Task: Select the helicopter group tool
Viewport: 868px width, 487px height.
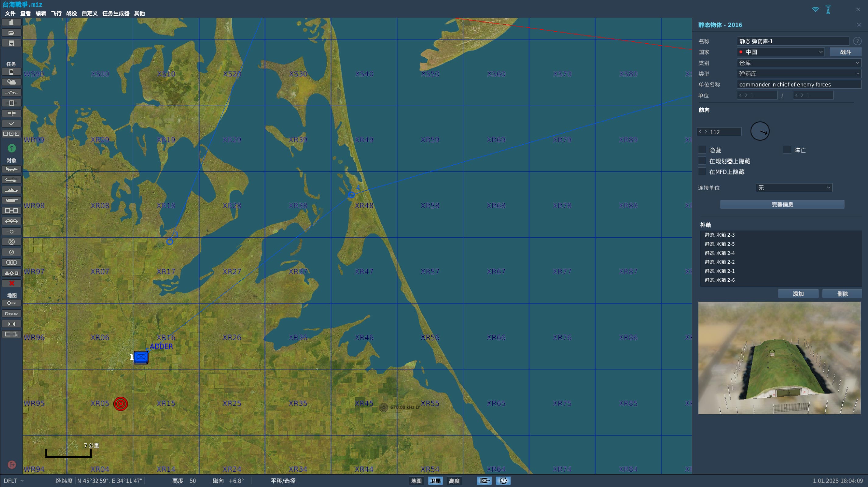Action: coord(11,180)
